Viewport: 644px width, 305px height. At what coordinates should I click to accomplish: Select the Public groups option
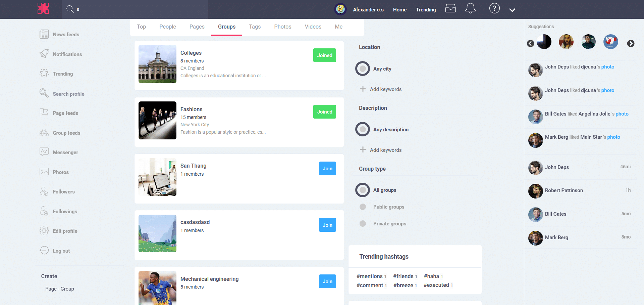[x=363, y=207]
